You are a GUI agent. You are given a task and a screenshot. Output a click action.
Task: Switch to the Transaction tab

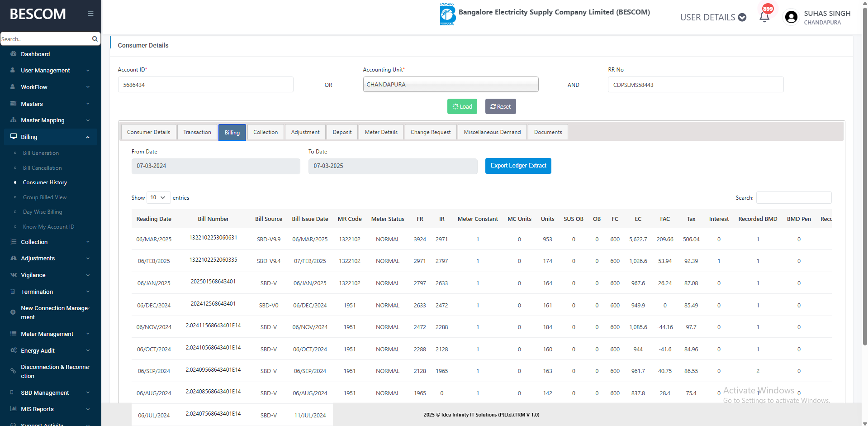tap(197, 132)
